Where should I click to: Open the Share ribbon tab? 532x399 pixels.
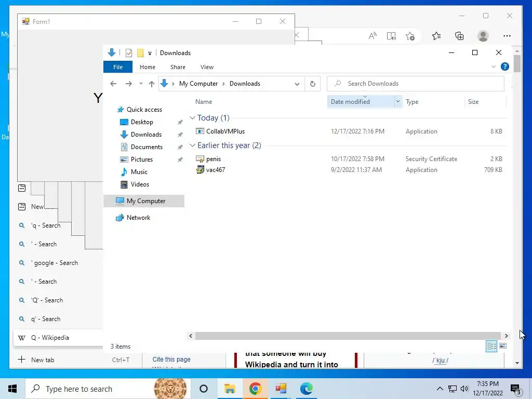pyautogui.click(x=178, y=67)
